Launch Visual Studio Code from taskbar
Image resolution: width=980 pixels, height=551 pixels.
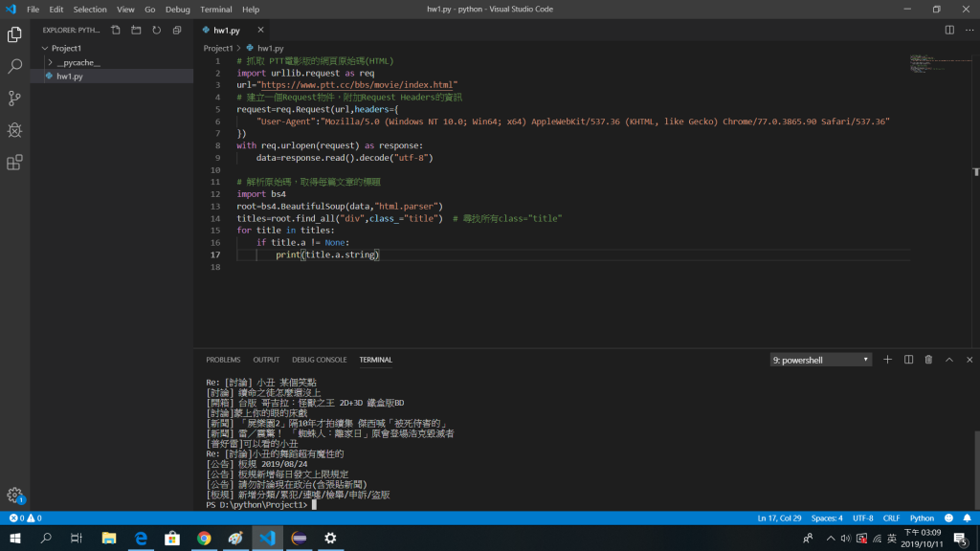(268, 538)
